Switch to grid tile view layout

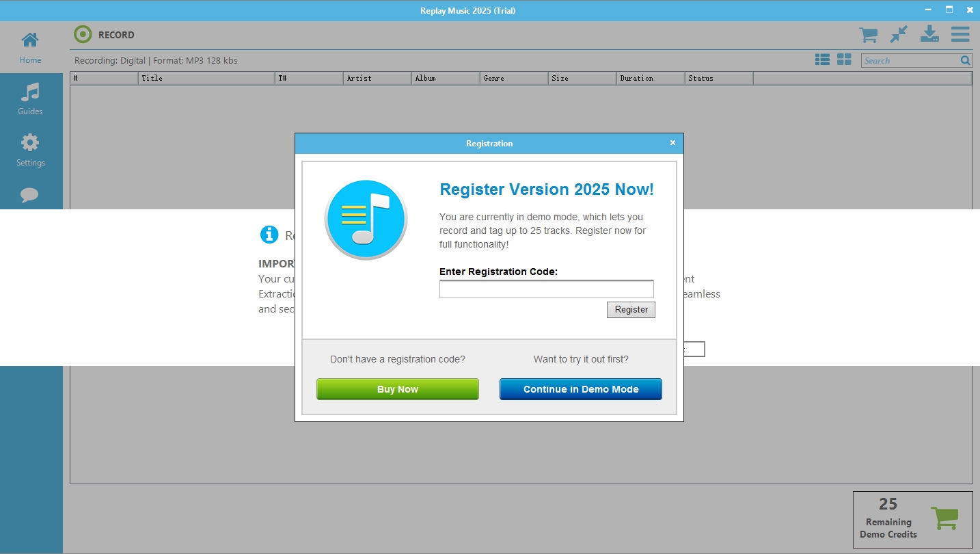(844, 60)
